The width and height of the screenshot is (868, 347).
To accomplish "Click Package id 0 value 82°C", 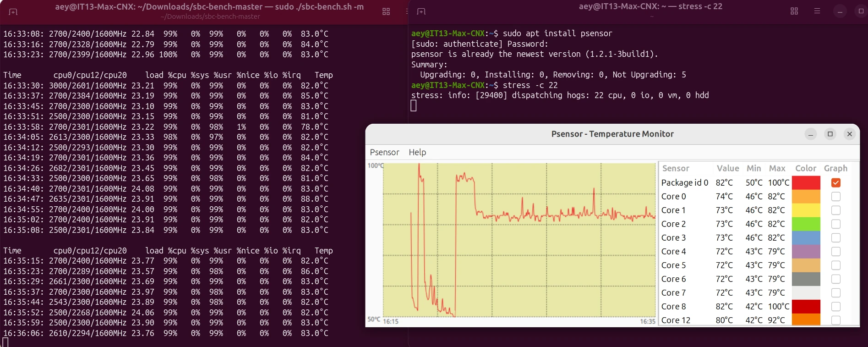I will [x=724, y=182].
